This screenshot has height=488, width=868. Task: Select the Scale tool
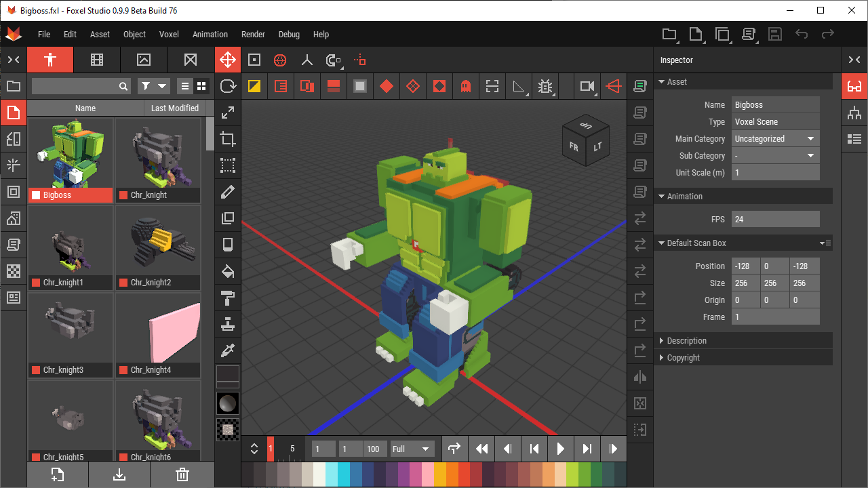[x=227, y=113]
